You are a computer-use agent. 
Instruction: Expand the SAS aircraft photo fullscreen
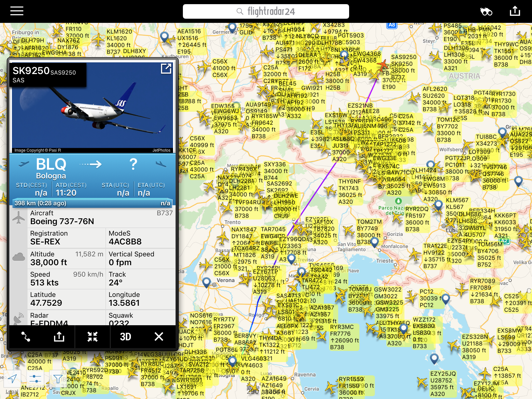coord(166,69)
